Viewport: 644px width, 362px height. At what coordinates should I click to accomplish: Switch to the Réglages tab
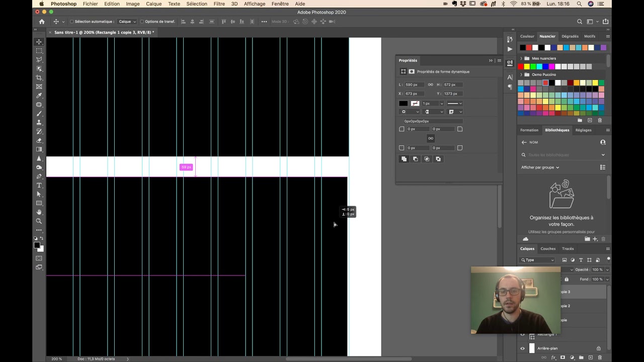584,130
